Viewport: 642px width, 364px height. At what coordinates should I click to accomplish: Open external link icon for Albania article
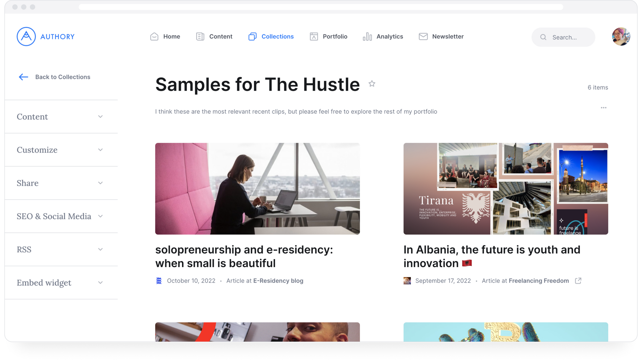578,281
